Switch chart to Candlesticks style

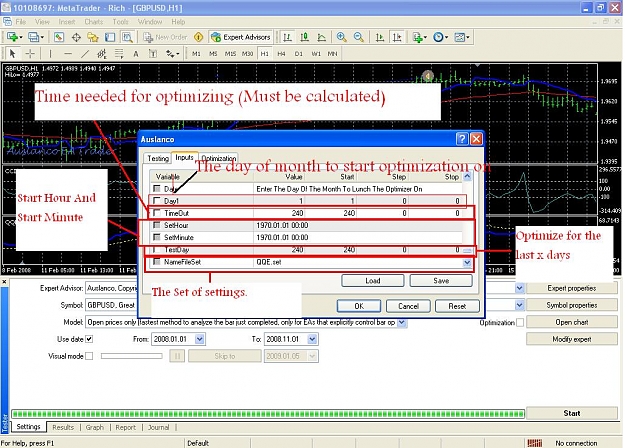point(305,37)
